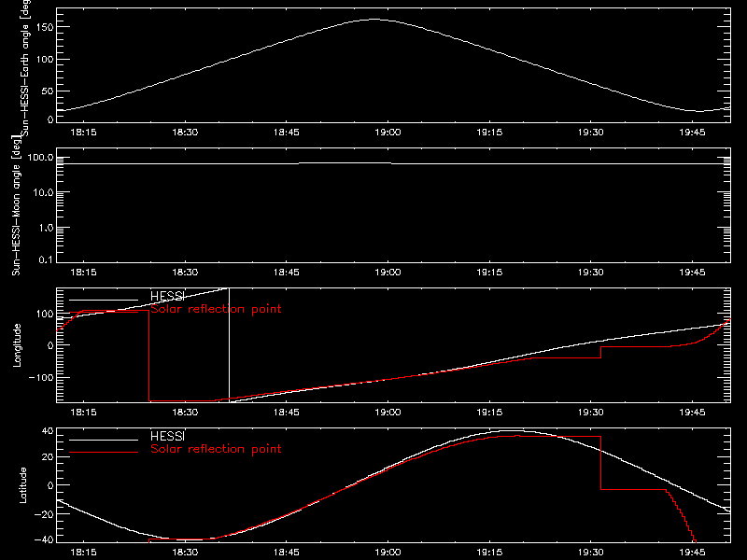Click the 10.0 tick on Moon angle axis
The width and height of the screenshot is (747, 560).
[x=43, y=193]
